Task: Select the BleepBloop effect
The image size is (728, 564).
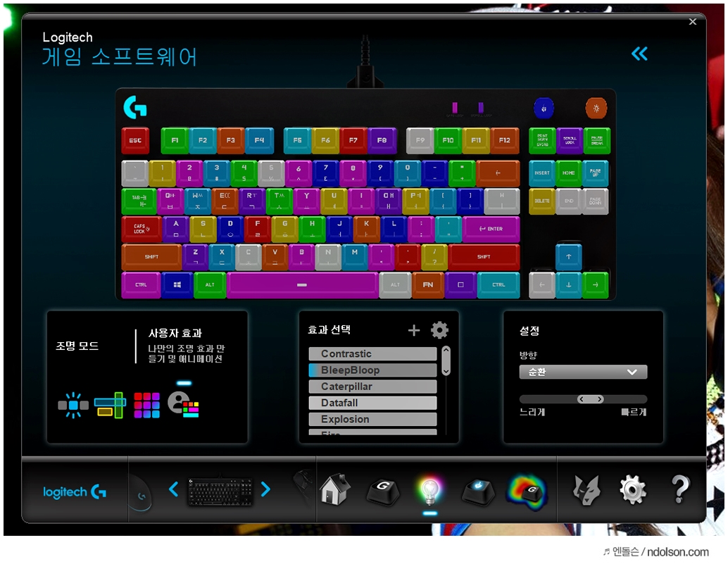Action: pyautogui.click(x=372, y=370)
